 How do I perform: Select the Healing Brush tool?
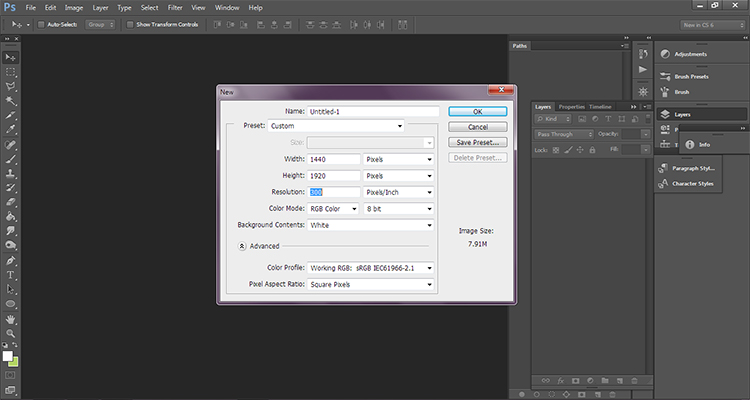click(x=11, y=144)
